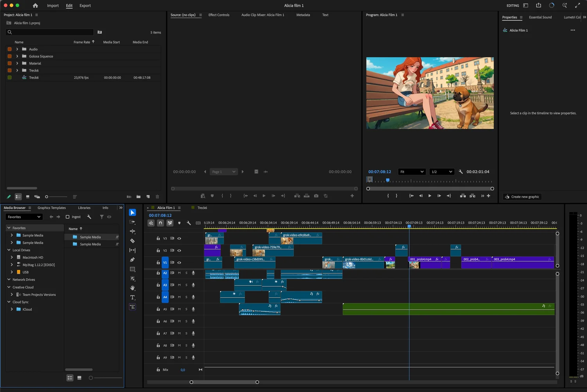587x392 pixels.
Task: Toggle V2 track output eye
Action: pos(179,250)
